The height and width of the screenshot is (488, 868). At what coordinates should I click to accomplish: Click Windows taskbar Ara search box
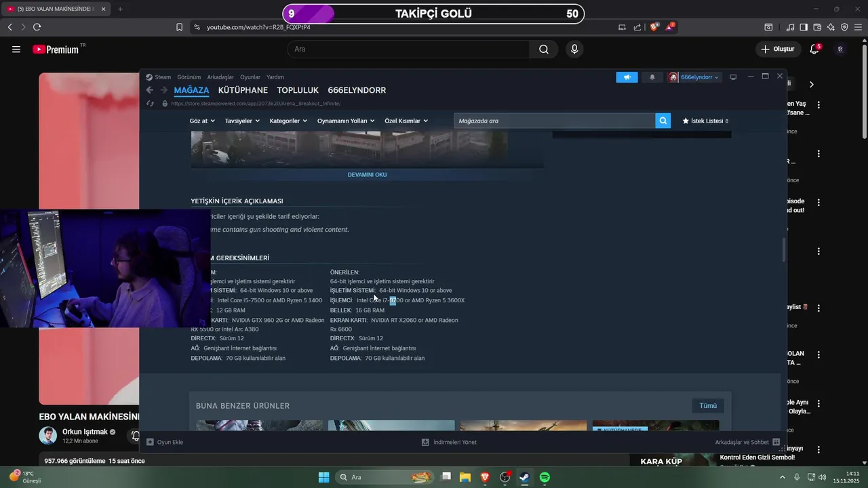pyautogui.click(x=384, y=477)
